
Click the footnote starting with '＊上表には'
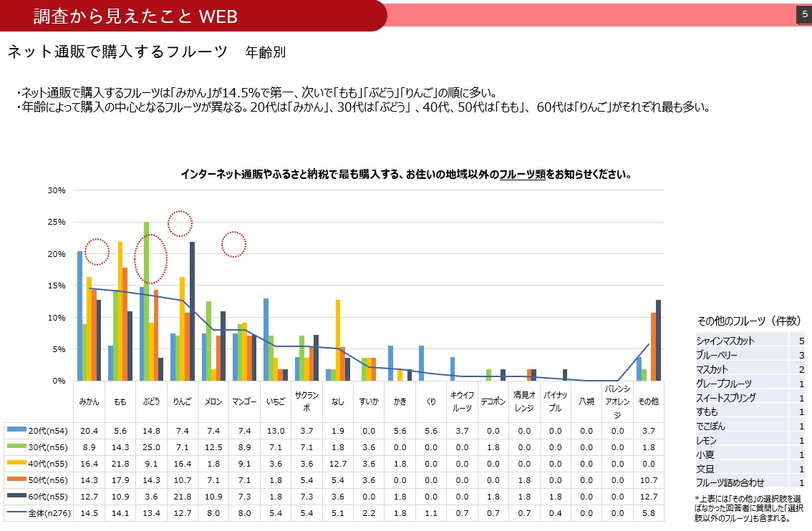749,508
